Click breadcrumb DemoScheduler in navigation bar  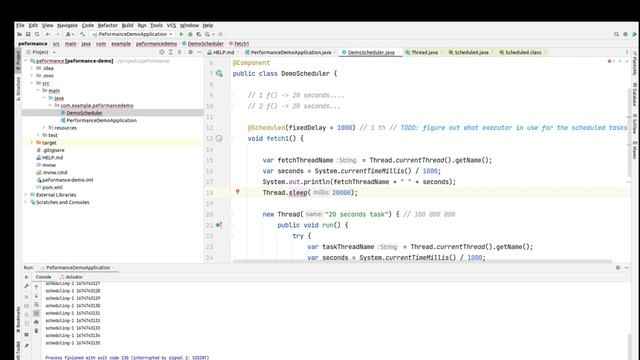[x=203, y=43]
